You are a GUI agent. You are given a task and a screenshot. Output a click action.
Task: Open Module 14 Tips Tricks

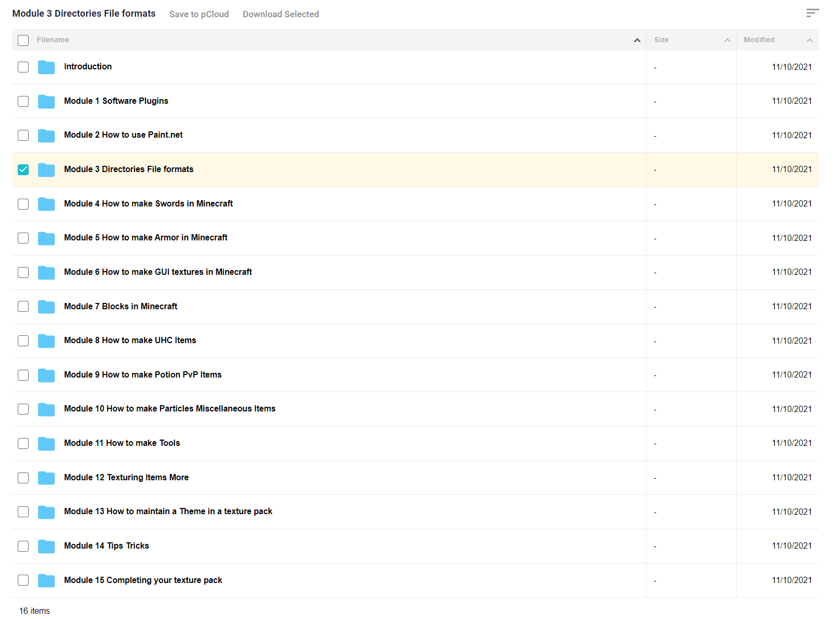(x=107, y=545)
